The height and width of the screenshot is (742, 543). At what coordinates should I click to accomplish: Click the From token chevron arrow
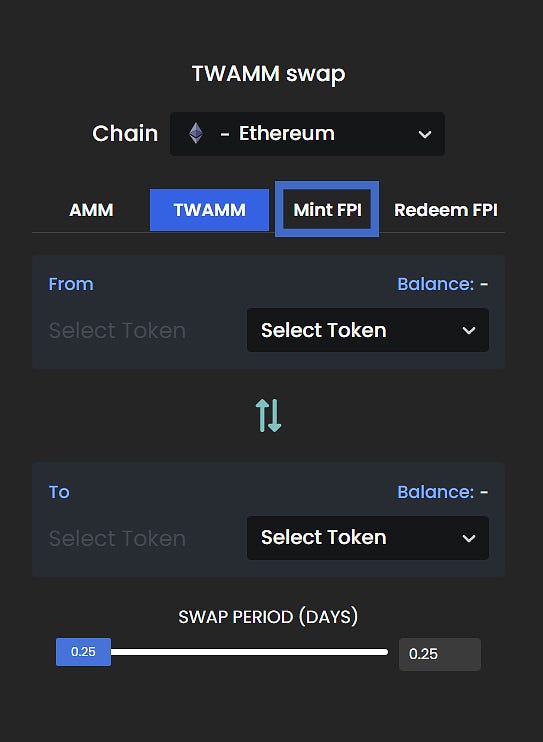tap(469, 330)
